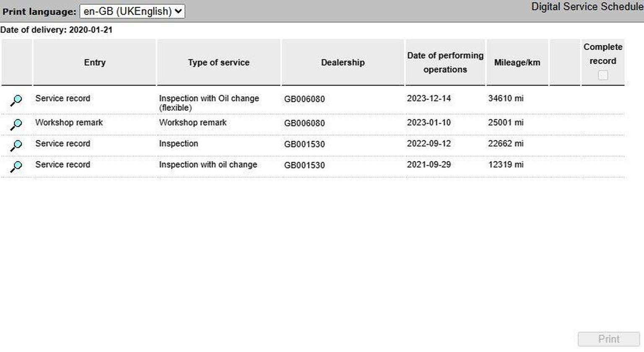644x352 pixels.
Task: Click the Print button
Action: pos(609,339)
